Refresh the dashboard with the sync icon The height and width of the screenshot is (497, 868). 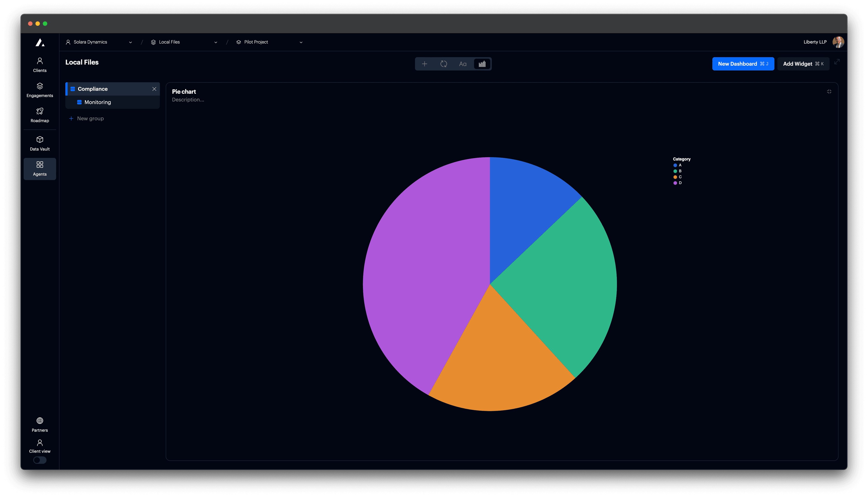click(x=443, y=64)
